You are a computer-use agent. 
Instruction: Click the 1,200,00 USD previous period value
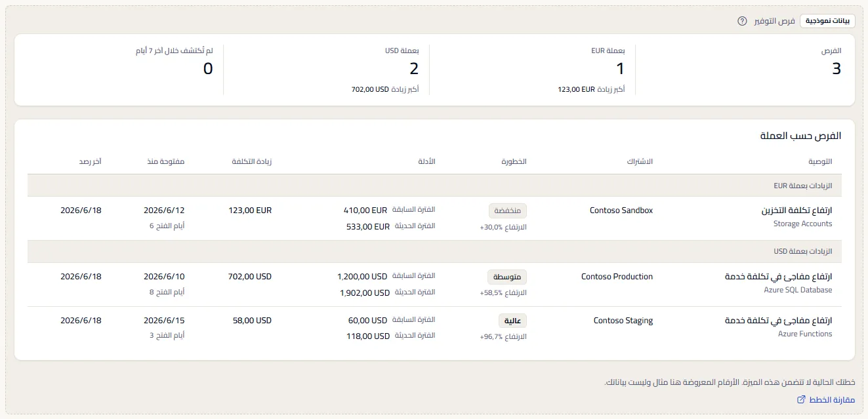click(x=362, y=277)
